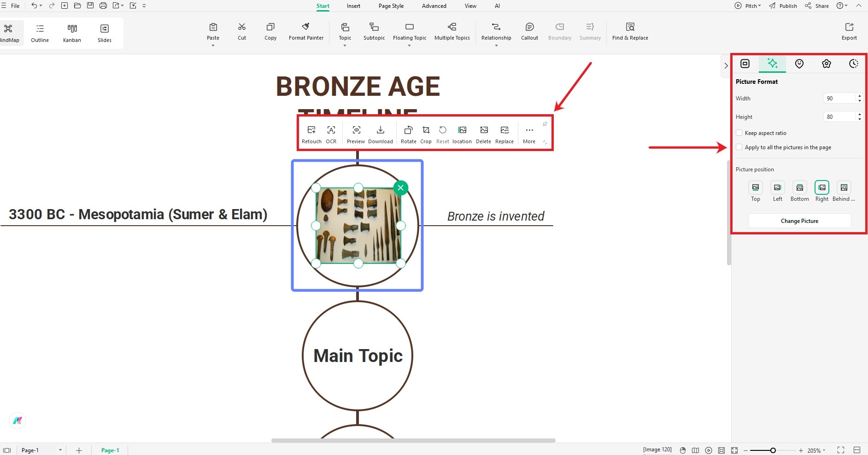Click the Open folder icon
Screen dimensions: 868x455
pyautogui.click(x=77, y=6)
